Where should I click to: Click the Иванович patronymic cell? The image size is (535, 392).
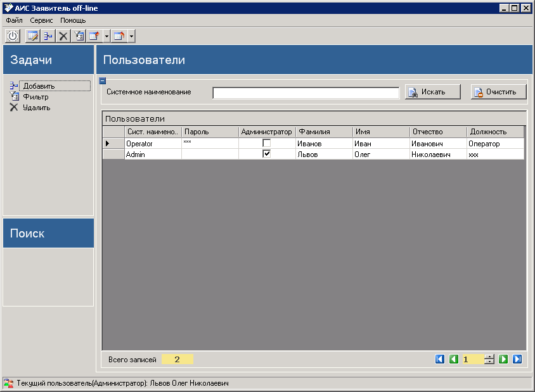click(438, 144)
